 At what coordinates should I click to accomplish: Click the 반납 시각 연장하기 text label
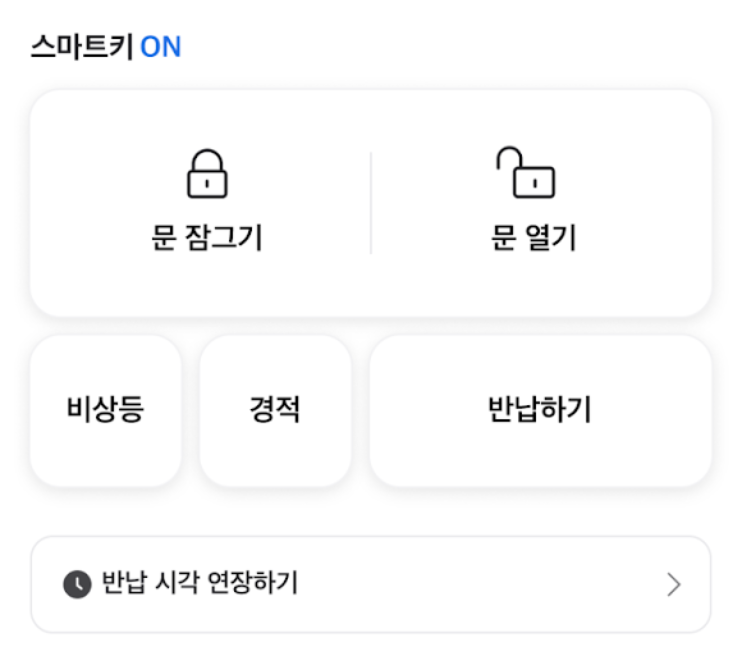[x=200, y=582]
